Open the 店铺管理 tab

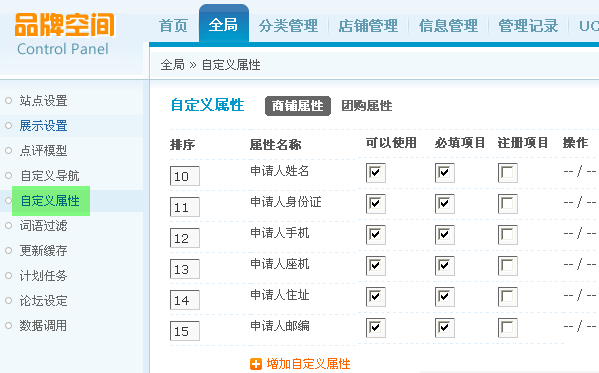click(x=368, y=26)
